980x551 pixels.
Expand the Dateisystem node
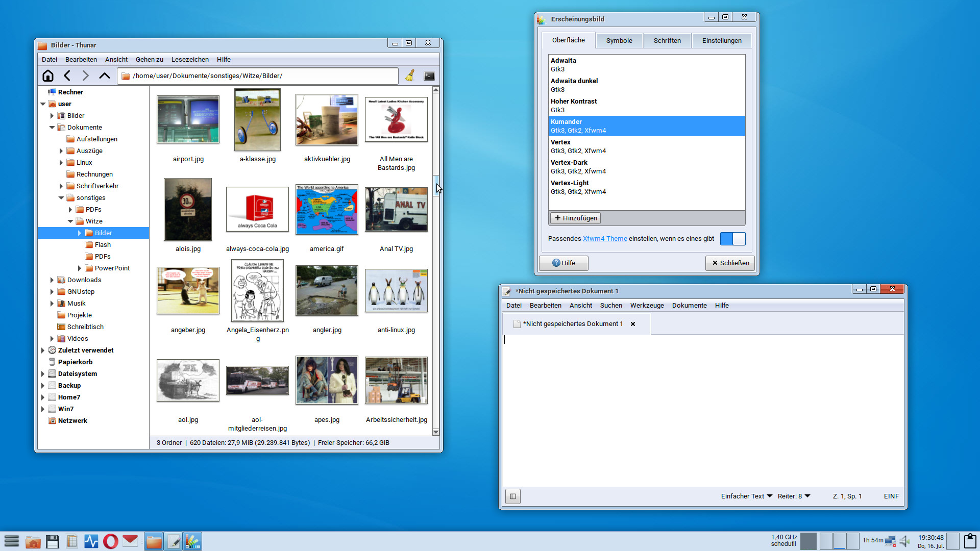[x=43, y=373]
